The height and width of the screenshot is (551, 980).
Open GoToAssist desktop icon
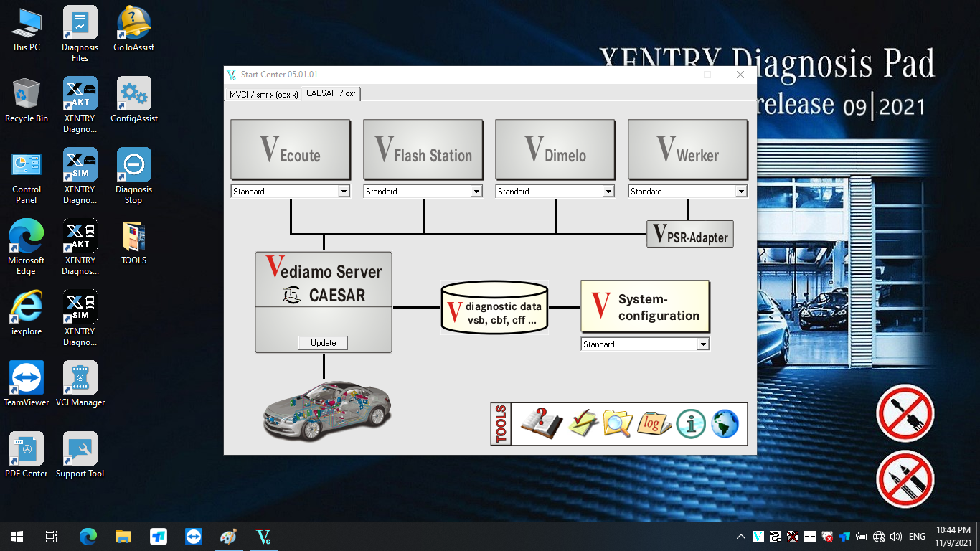click(134, 29)
